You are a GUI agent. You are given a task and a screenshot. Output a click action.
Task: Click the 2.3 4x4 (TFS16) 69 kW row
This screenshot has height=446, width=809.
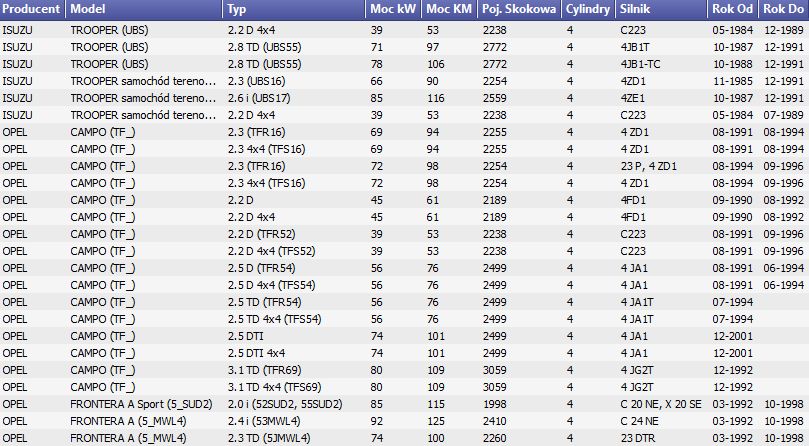(404, 149)
